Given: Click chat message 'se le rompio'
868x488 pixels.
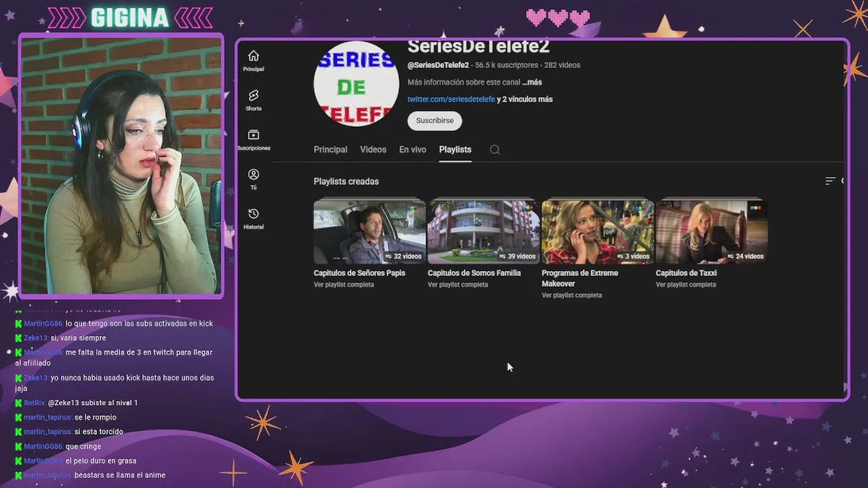Looking at the screenshot, I should [96, 418].
